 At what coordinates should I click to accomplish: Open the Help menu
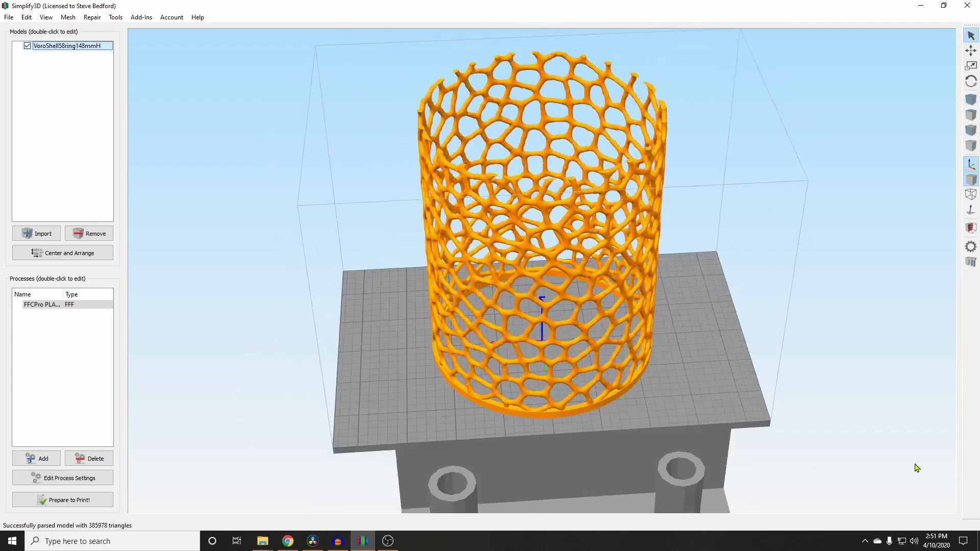coord(198,17)
